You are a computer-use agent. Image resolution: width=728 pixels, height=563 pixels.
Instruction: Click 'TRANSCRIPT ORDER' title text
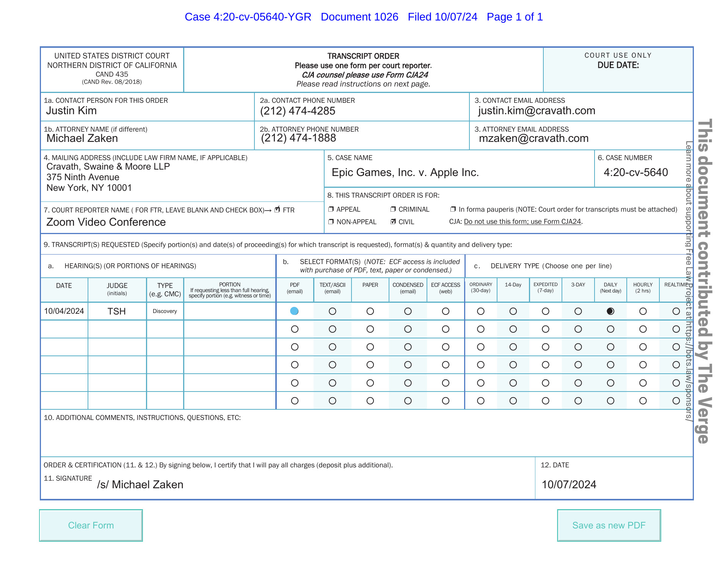363,56
